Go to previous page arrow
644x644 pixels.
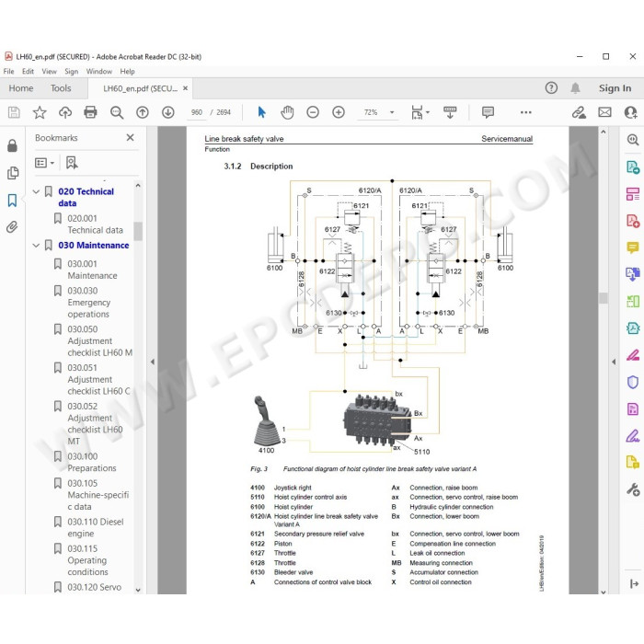pyautogui.click(x=143, y=112)
